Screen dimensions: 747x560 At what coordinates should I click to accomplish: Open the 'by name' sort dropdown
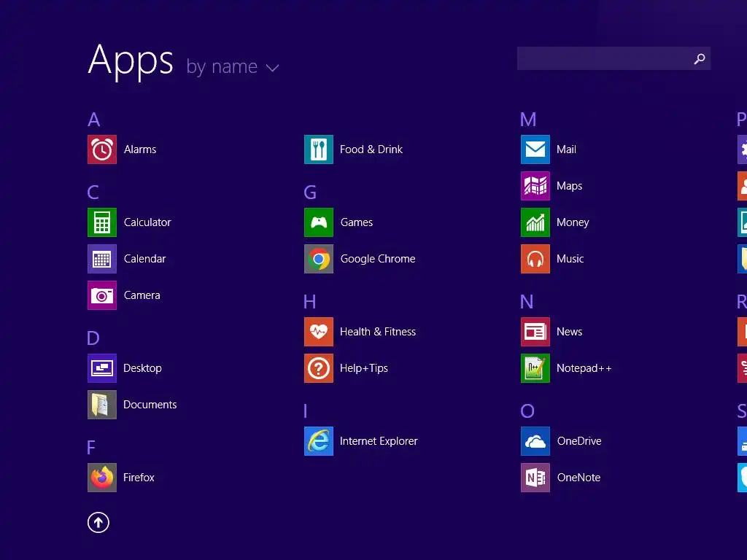pos(232,66)
